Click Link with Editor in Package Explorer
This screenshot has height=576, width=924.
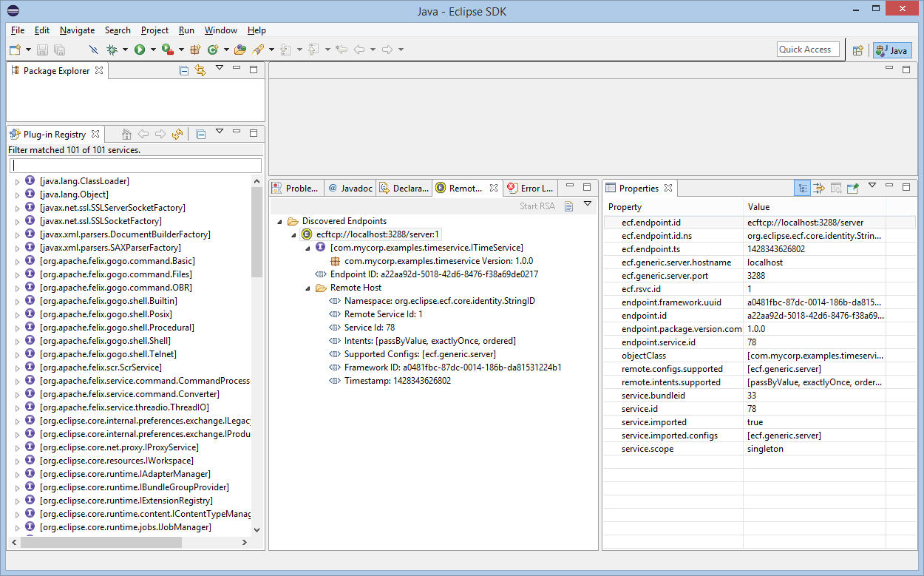click(x=200, y=70)
